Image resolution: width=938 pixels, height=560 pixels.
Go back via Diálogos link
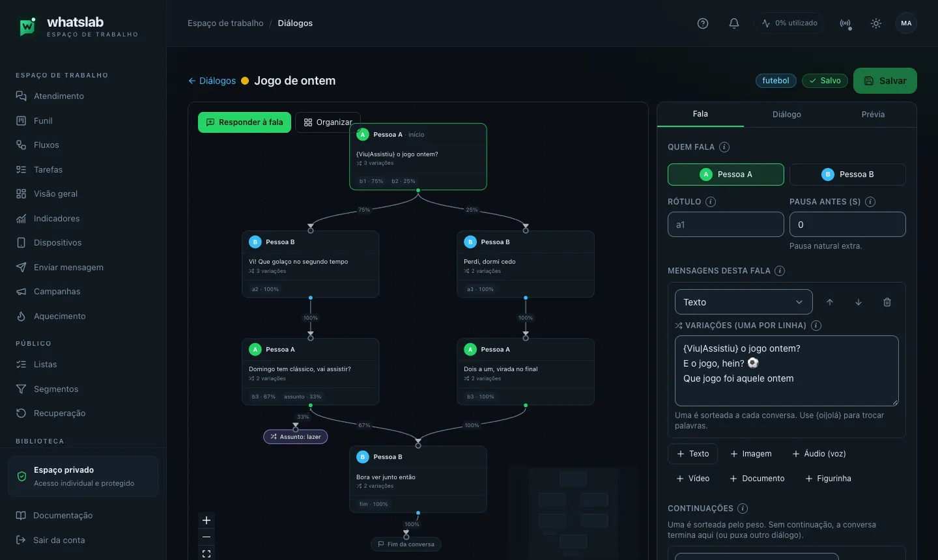click(x=212, y=81)
